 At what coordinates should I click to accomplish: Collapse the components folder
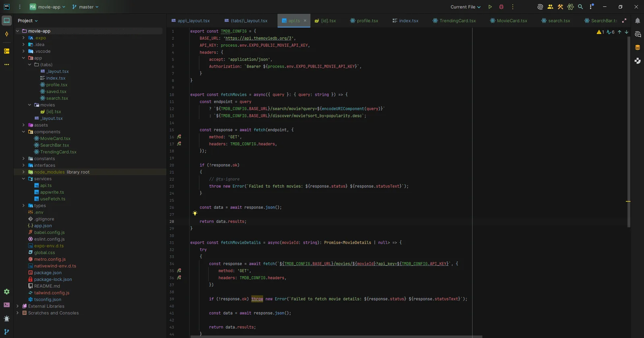(23, 132)
